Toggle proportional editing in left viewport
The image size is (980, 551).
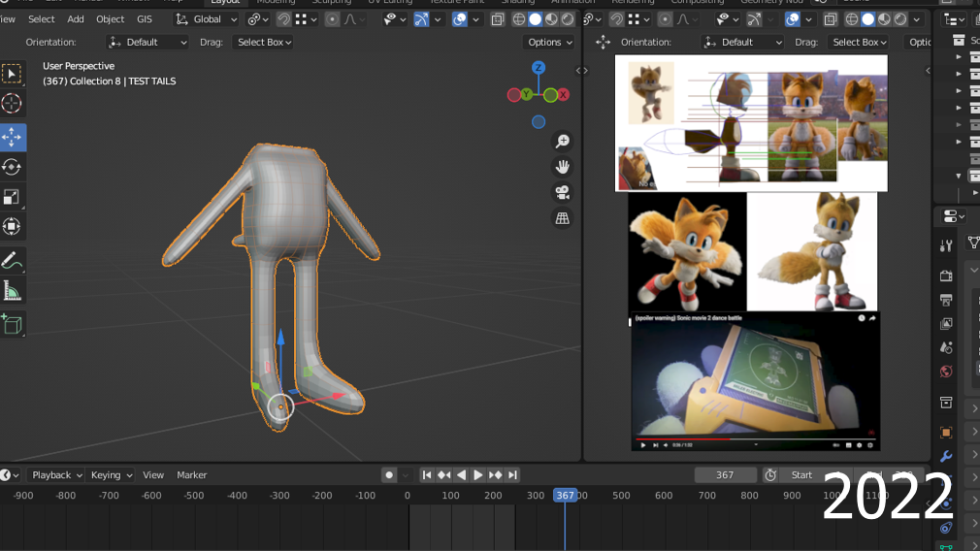(335, 19)
